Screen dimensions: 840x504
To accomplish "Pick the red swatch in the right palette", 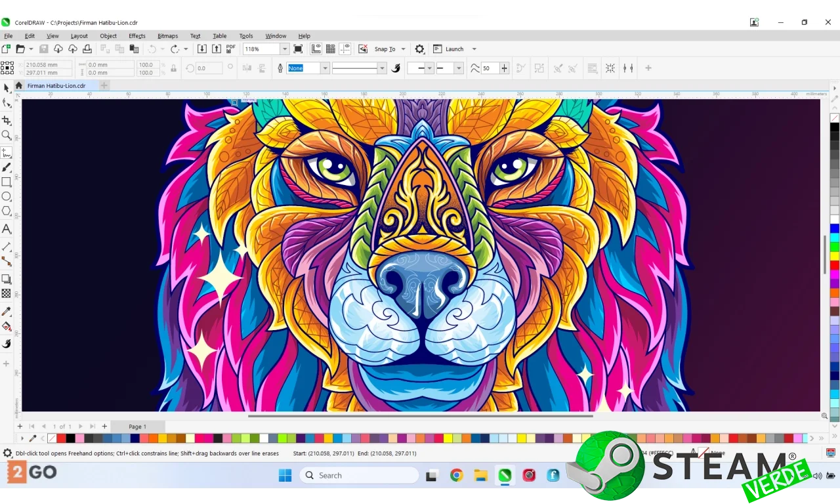I will tap(835, 265).
